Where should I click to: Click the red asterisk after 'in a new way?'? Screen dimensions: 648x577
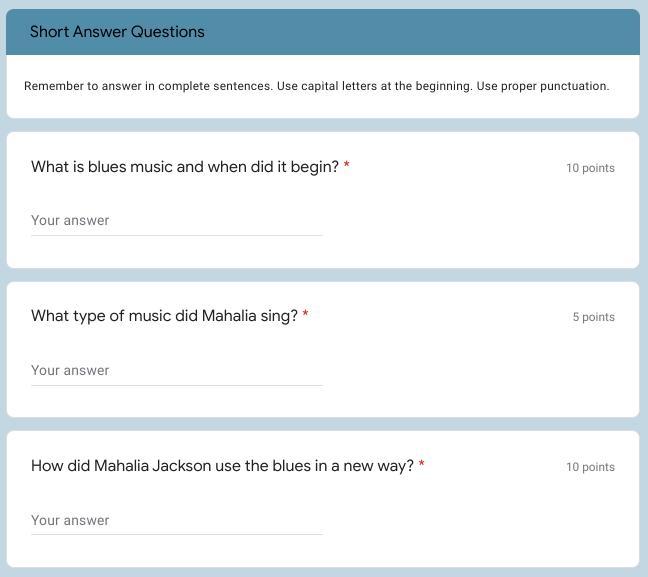tap(422, 465)
